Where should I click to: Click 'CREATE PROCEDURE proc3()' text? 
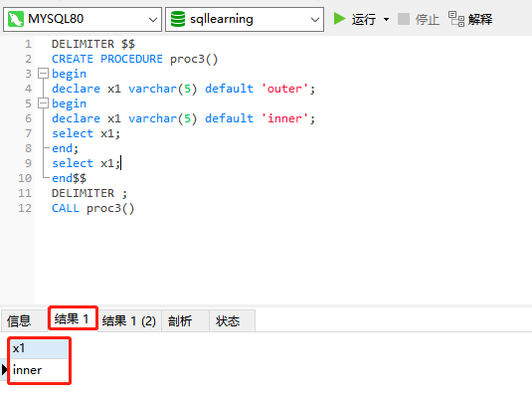pyautogui.click(x=134, y=59)
